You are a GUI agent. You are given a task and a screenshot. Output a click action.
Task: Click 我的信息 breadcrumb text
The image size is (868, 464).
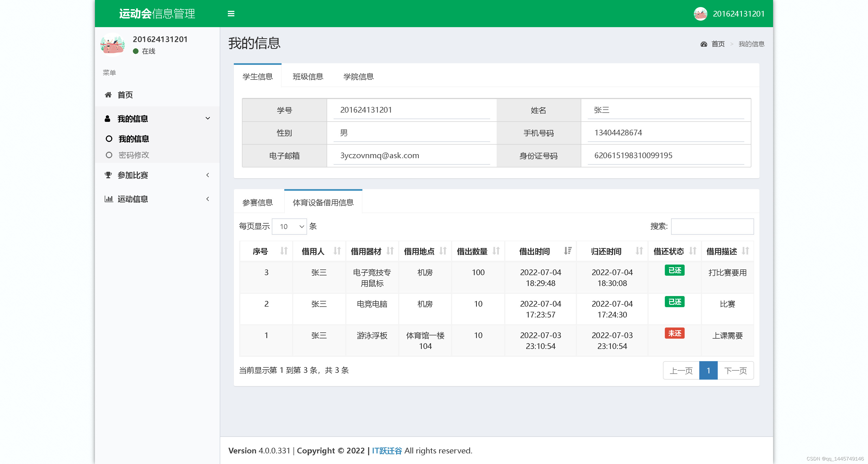pos(751,44)
